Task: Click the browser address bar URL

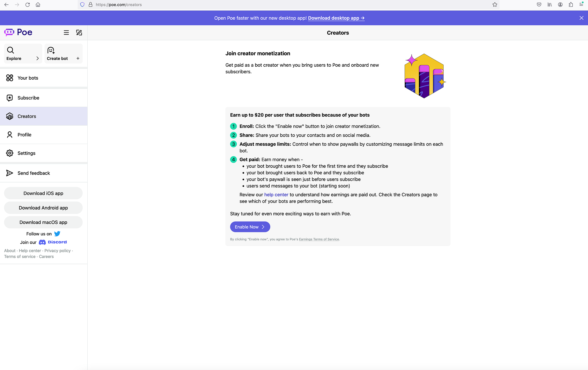Action: click(x=119, y=5)
